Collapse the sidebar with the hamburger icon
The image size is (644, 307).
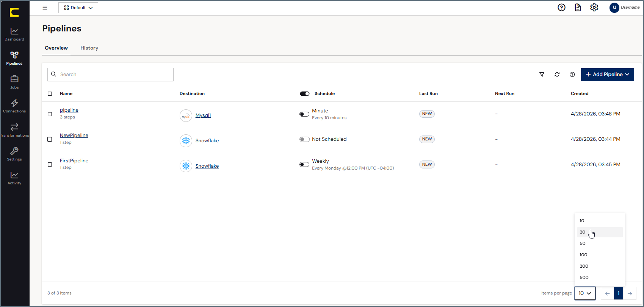coord(45,8)
